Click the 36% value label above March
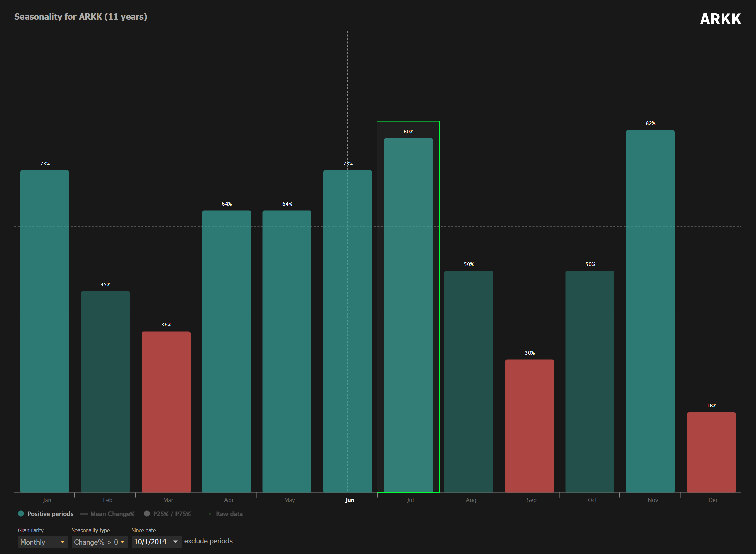756x554 pixels. (x=166, y=324)
